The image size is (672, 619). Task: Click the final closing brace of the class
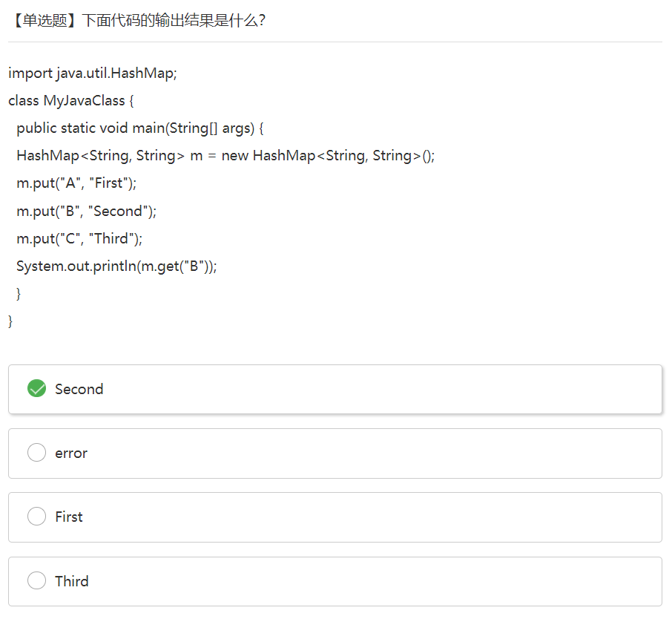(x=10, y=321)
